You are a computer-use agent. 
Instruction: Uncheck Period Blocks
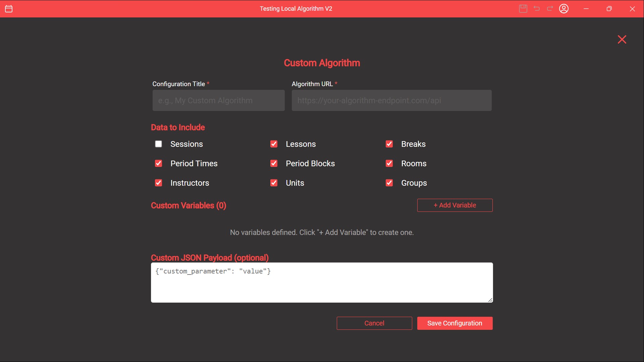point(274,164)
